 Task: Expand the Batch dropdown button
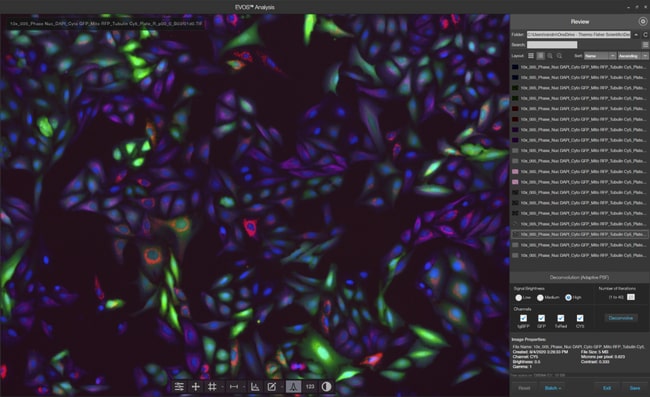click(553, 388)
